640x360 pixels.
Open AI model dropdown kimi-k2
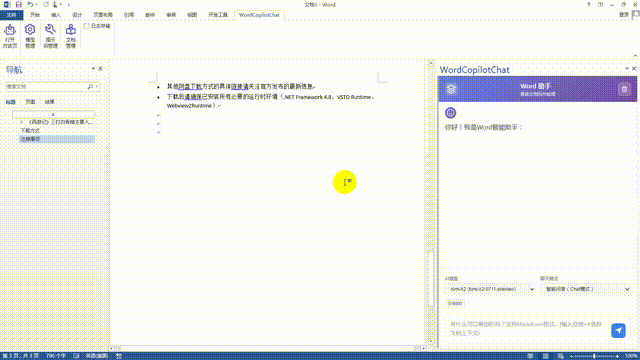pyautogui.click(x=490, y=289)
